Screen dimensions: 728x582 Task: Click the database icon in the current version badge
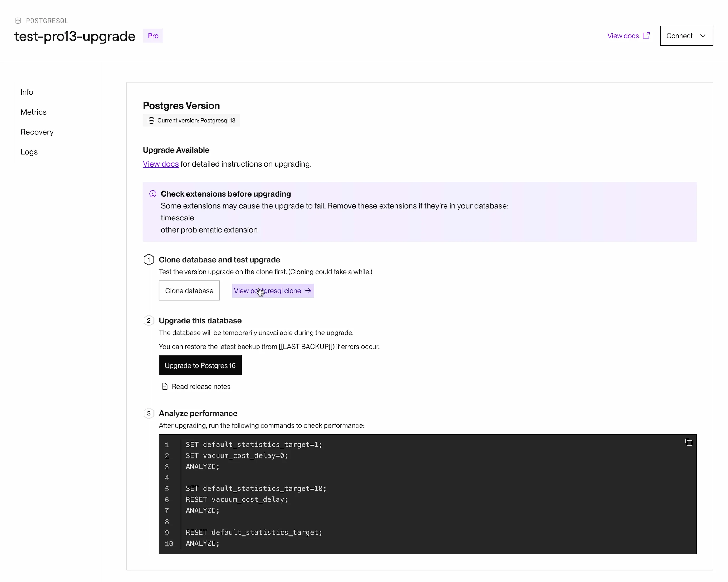(151, 121)
